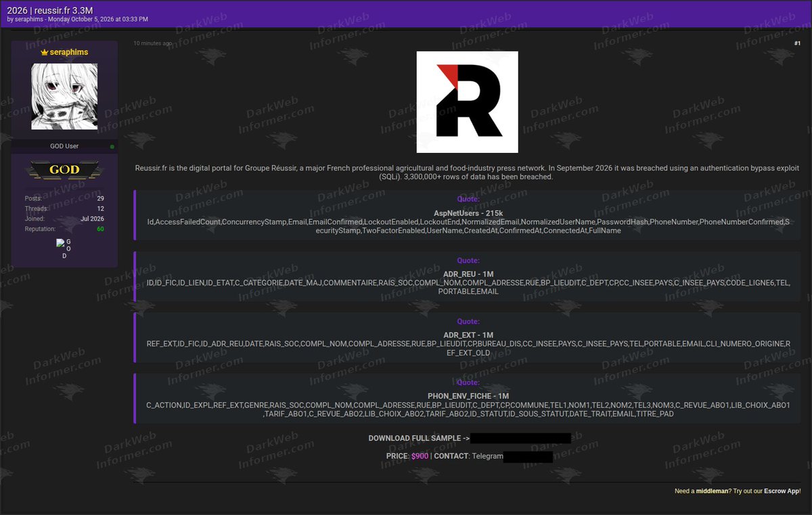Image resolution: width=812 pixels, height=515 pixels.
Task: Click the Posts count 29
Action: click(x=100, y=198)
